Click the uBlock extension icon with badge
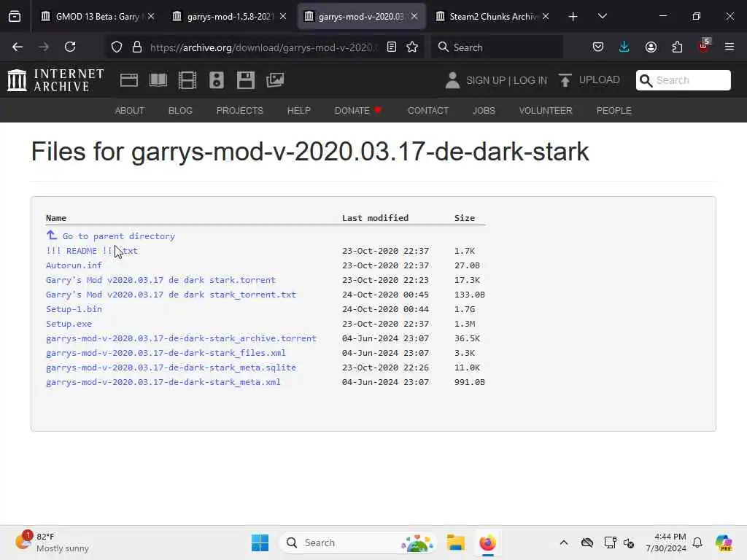This screenshot has width=747, height=560. click(x=704, y=46)
